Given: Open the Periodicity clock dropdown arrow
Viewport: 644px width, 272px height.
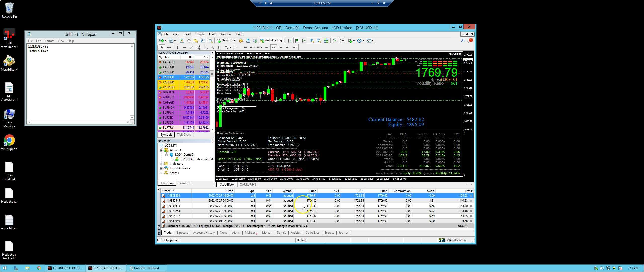Looking at the screenshot, I should point(363,41).
